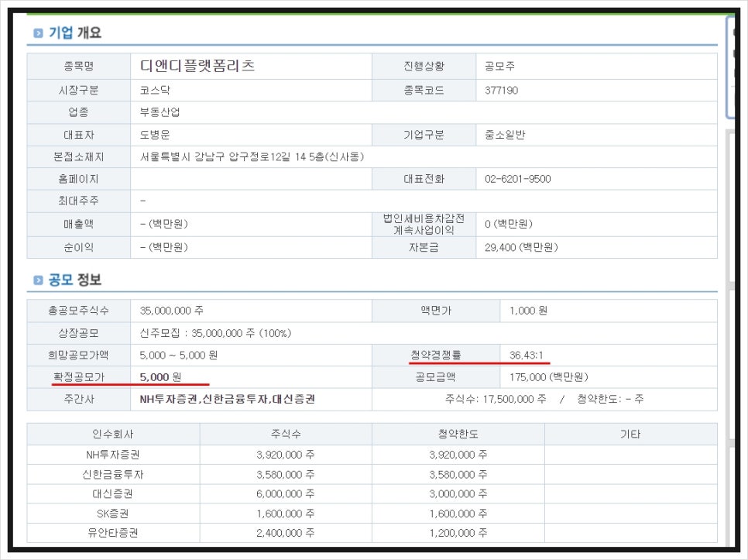Viewport: 748px width, 560px height.
Task: Click face value 1,000 원
Action: (528, 311)
